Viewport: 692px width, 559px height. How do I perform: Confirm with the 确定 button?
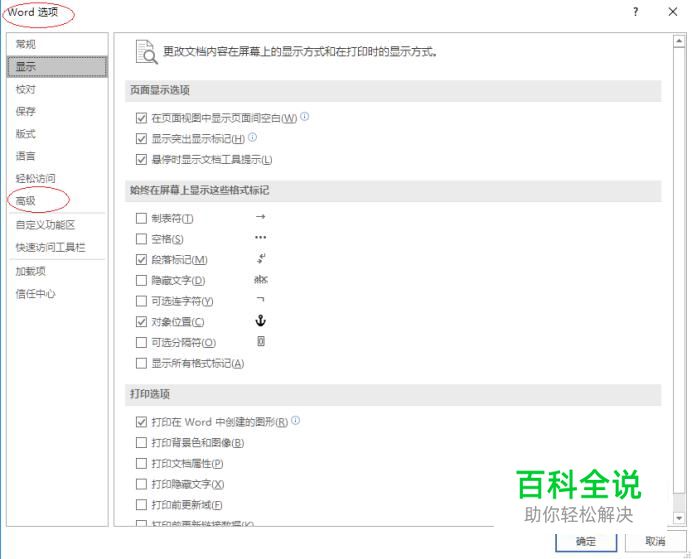(x=586, y=541)
